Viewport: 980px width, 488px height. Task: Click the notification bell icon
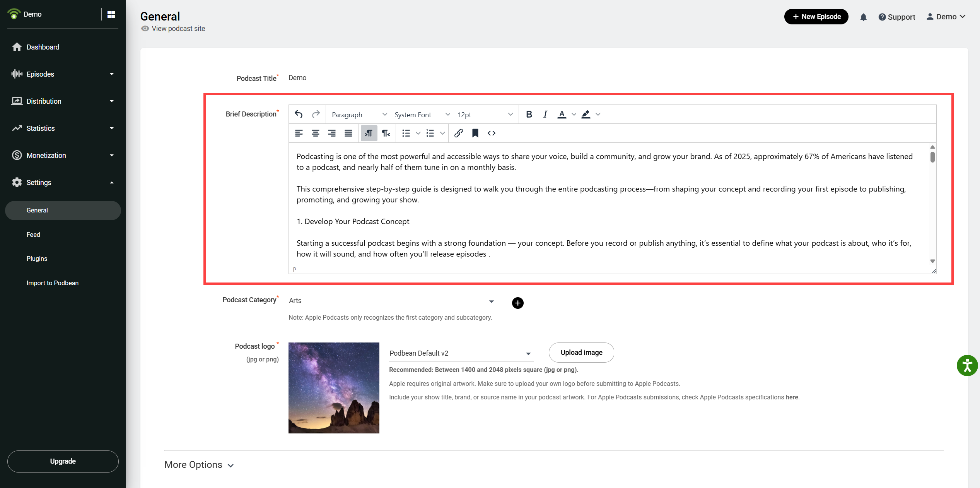click(x=863, y=17)
